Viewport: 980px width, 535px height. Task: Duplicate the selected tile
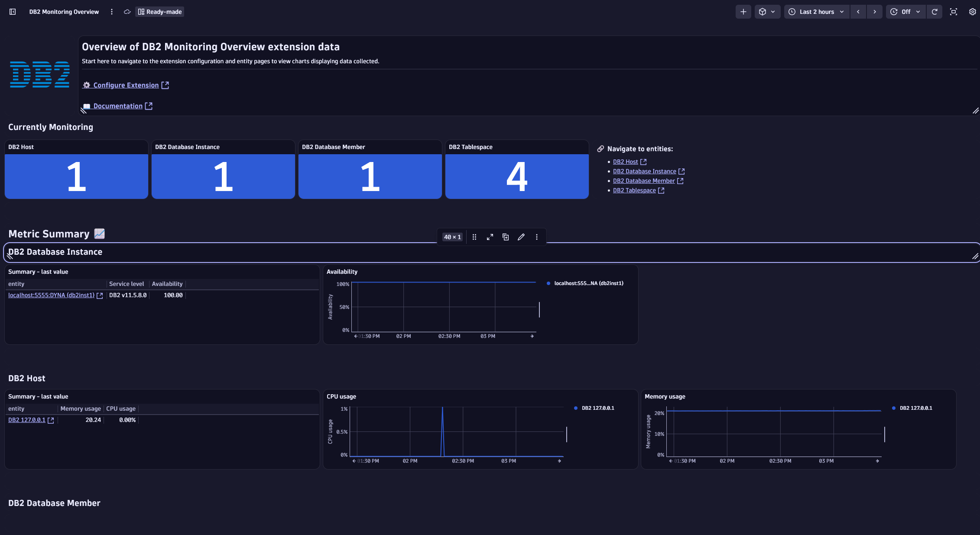[506, 237]
